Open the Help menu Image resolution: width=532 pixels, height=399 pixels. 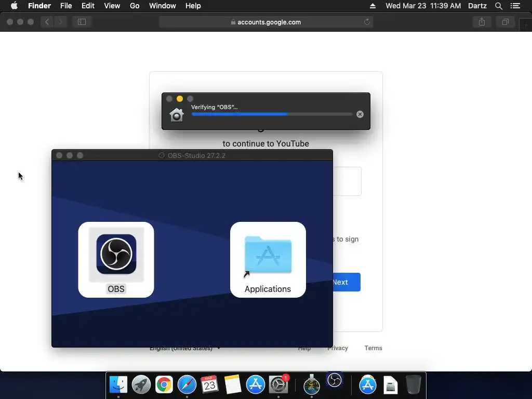(193, 6)
